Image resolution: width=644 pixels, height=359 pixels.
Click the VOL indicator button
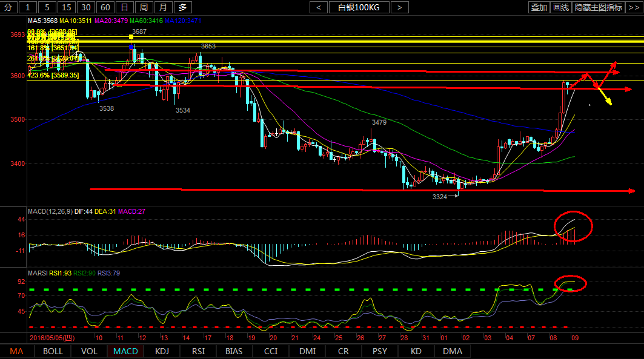point(89,351)
